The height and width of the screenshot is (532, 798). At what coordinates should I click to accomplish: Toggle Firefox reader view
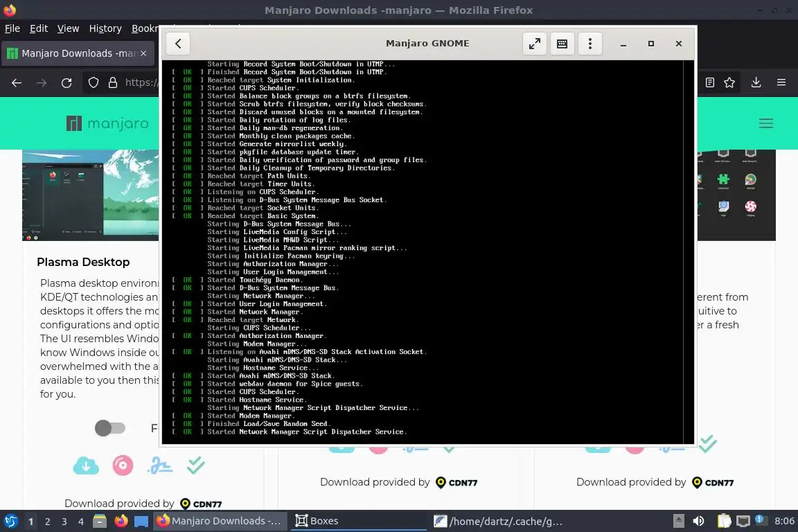[710, 82]
